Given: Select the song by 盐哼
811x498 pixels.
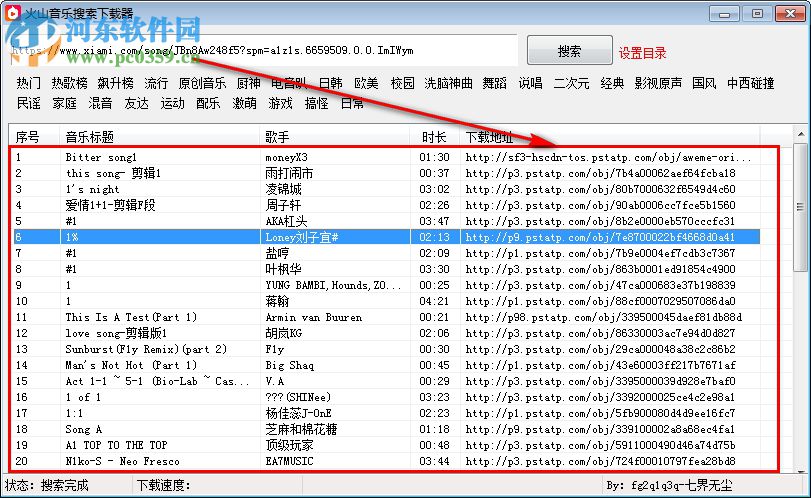Looking at the screenshot, I should click(x=387, y=253).
